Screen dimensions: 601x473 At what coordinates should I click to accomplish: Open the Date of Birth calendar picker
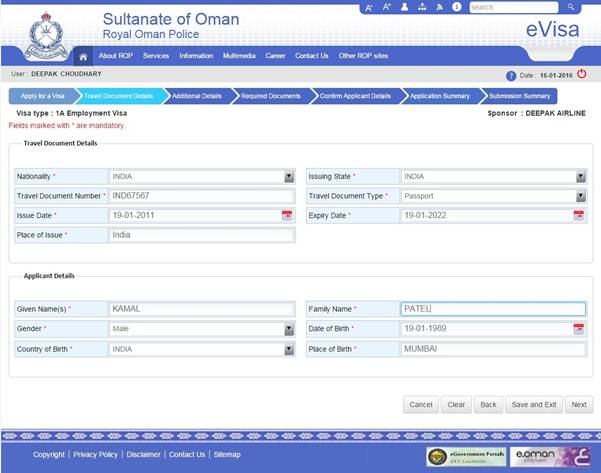point(579,328)
